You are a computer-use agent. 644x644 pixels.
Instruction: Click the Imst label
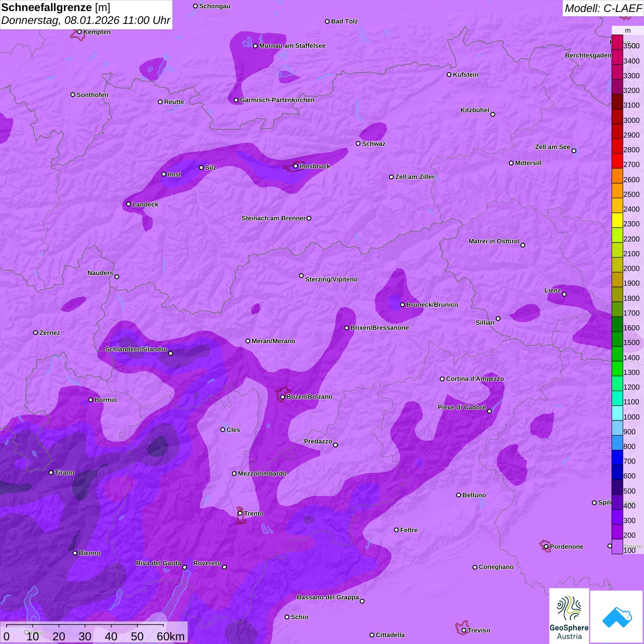(x=174, y=174)
